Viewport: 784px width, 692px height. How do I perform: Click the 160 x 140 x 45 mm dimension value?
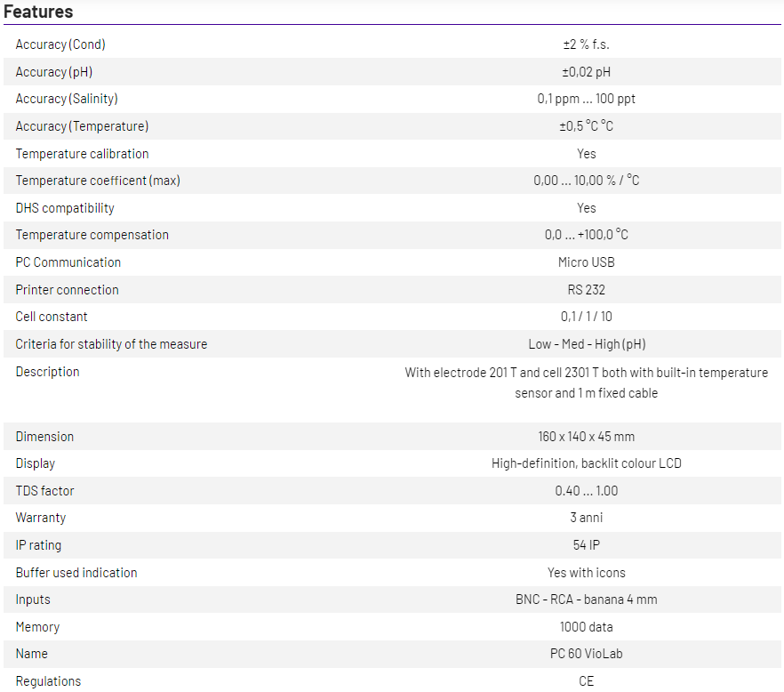point(586,437)
